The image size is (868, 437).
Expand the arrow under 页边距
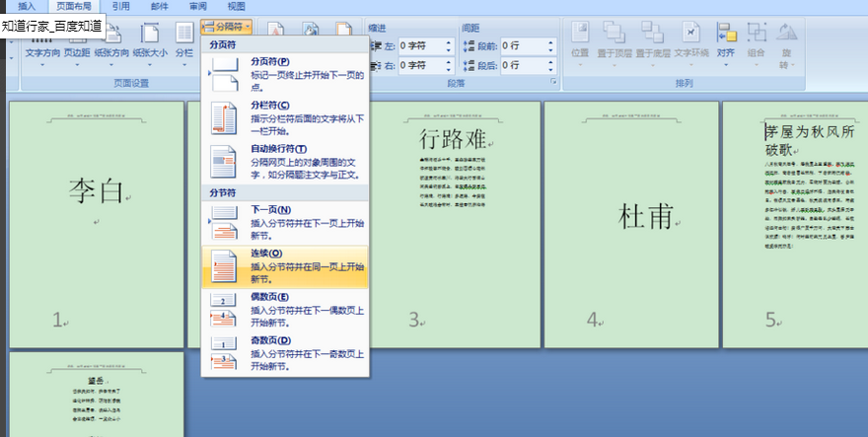[77, 64]
